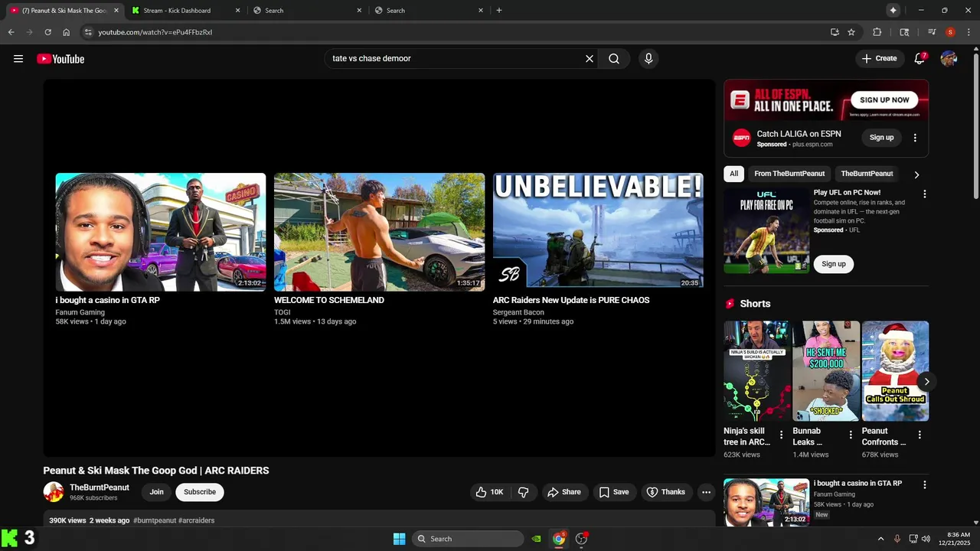
Task: Select the All filter chip
Action: tap(733, 174)
